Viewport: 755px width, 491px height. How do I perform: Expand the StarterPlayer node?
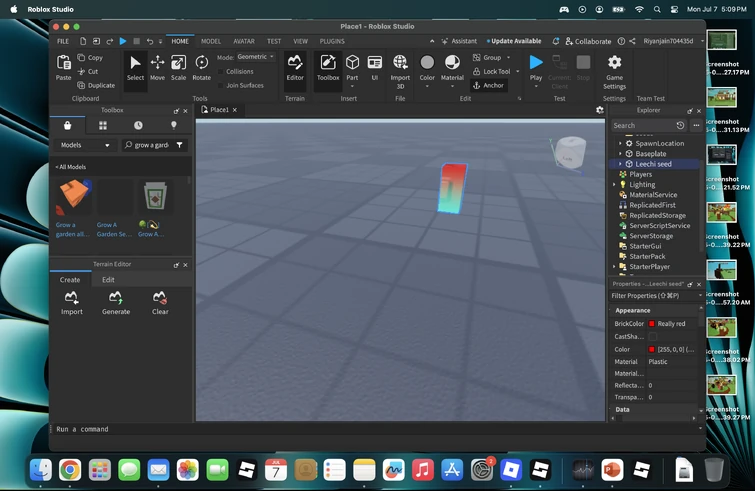pos(614,267)
